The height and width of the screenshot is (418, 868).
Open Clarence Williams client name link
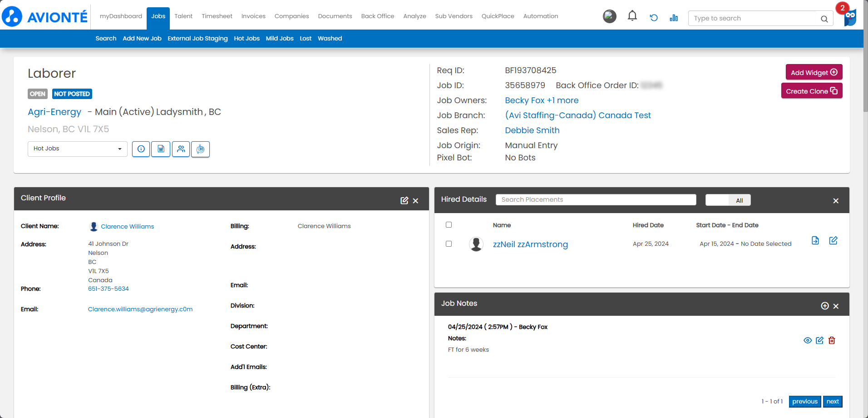(127, 226)
